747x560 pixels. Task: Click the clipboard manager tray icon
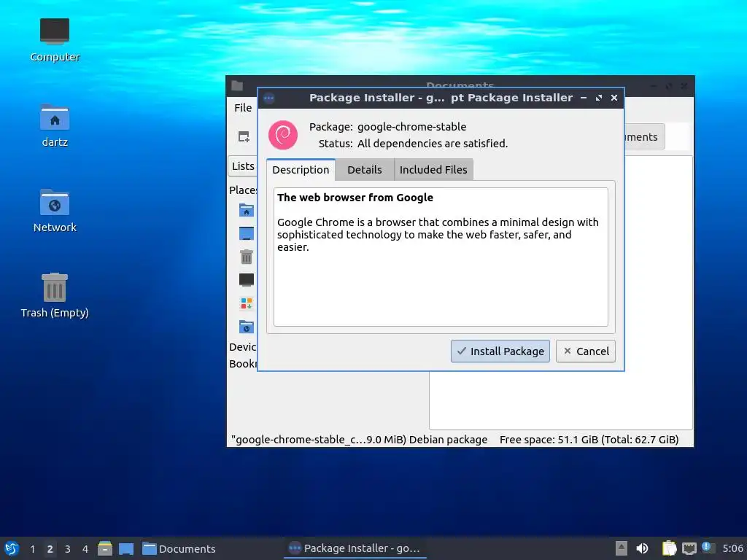[x=670, y=548]
